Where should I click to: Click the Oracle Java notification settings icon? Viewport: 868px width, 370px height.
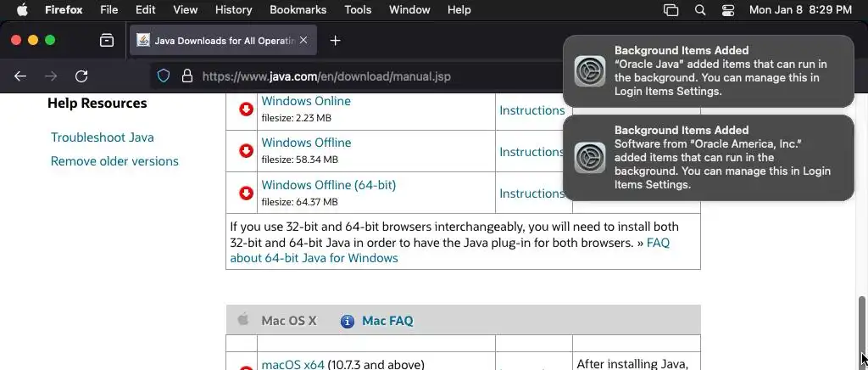tap(590, 71)
